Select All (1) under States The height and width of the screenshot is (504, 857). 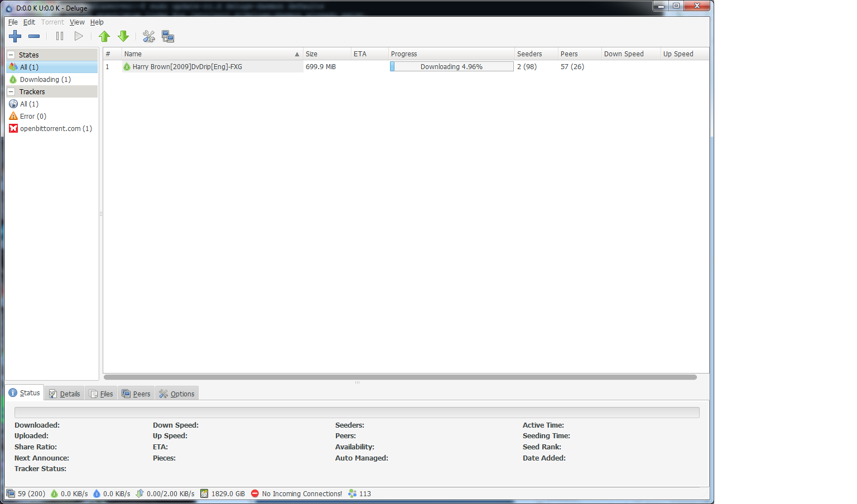(x=52, y=67)
